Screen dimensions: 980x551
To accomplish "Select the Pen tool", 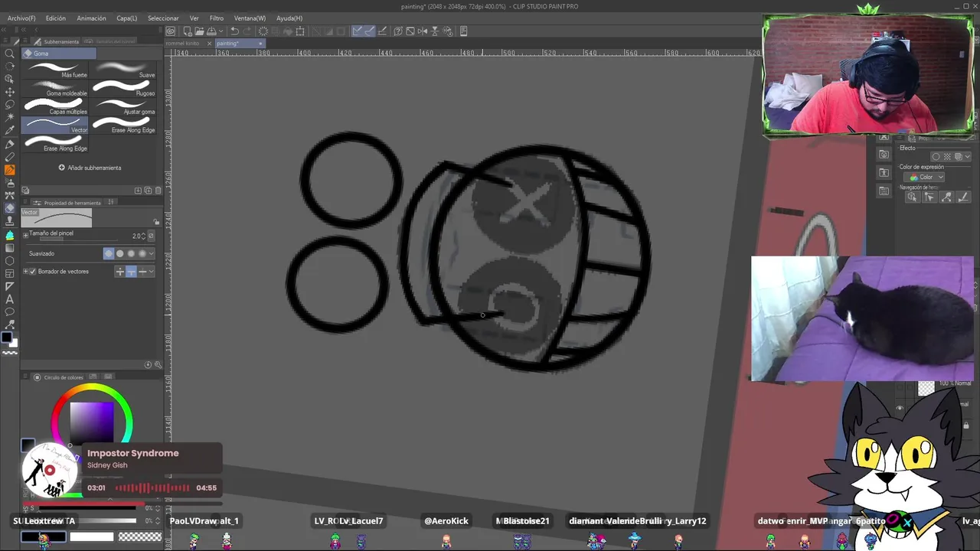I will [x=10, y=144].
